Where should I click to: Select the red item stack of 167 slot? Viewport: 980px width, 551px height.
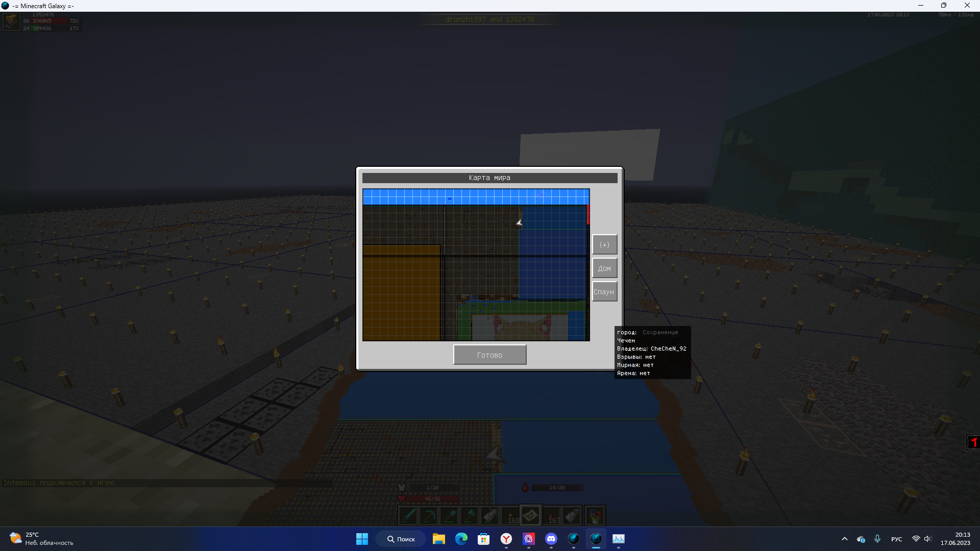[x=551, y=516]
